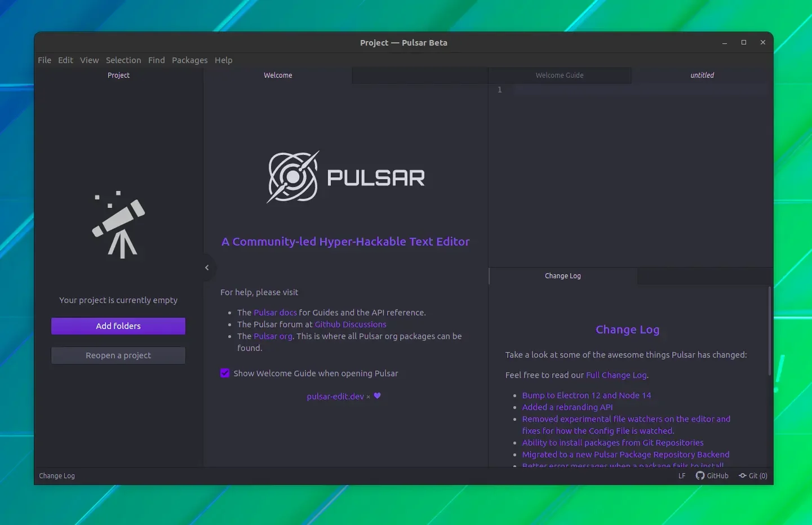Image resolution: width=812 pixels, height=525 pixels.
Task: Open the Packages menu
Action: (189, 60)
